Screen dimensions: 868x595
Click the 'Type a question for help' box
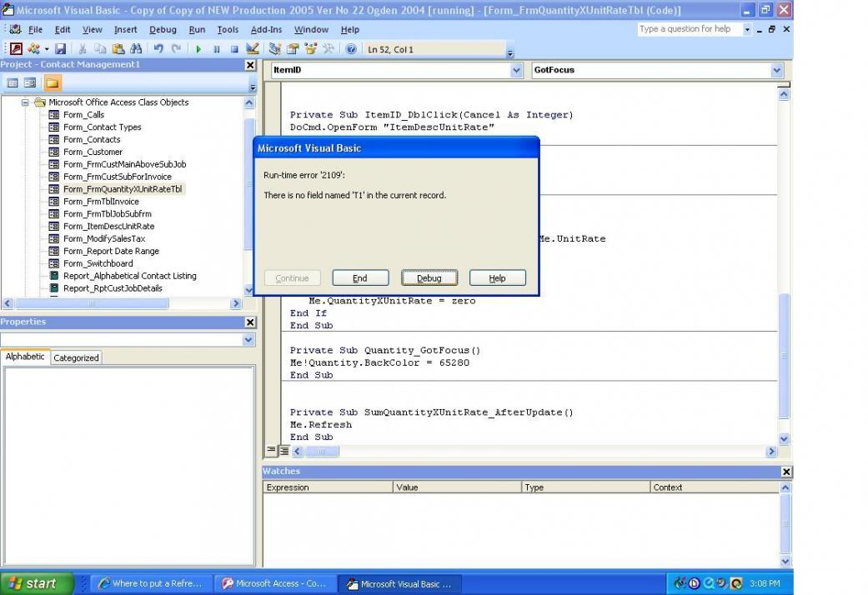coord(689,29)
